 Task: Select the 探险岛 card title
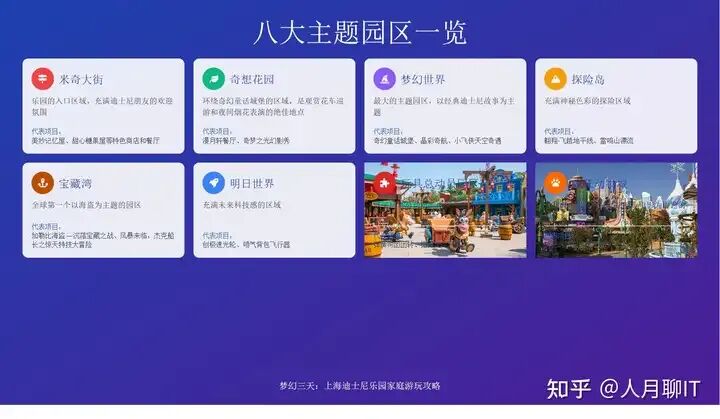(x=588, y=79)
